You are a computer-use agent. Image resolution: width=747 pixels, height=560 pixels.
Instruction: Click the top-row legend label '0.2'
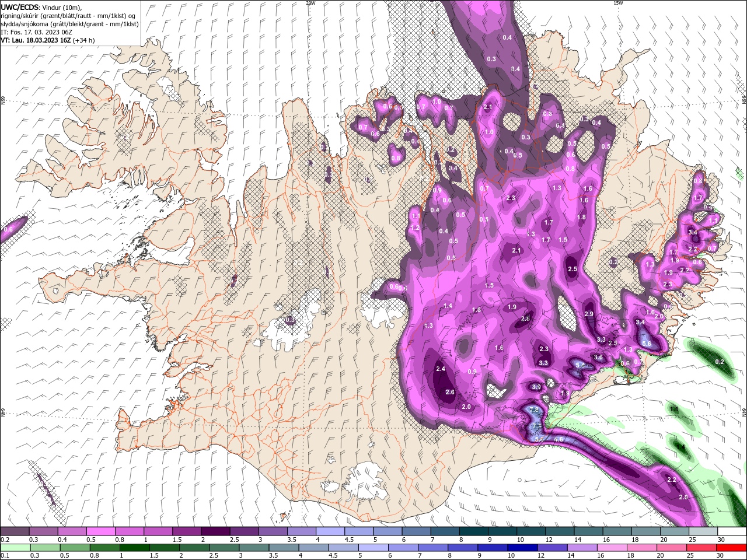[5, 540]
